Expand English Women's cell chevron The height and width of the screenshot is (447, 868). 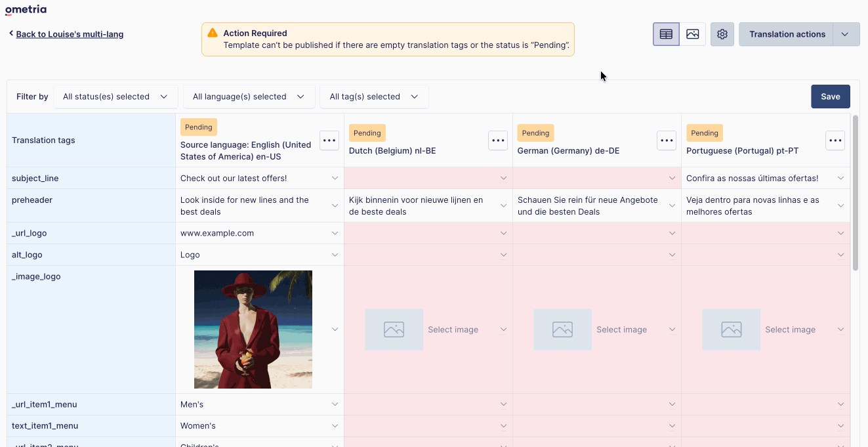pos(335,426)
